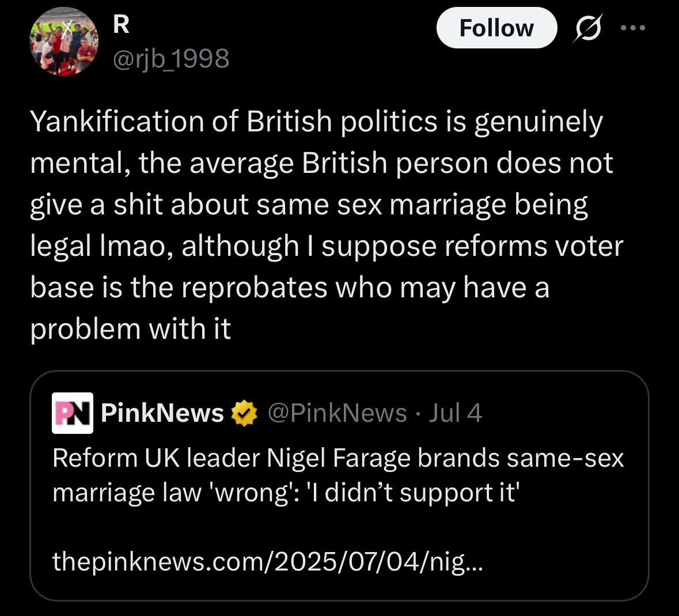Visit the @rjb_1998 handle link

(x=170, y=58)
